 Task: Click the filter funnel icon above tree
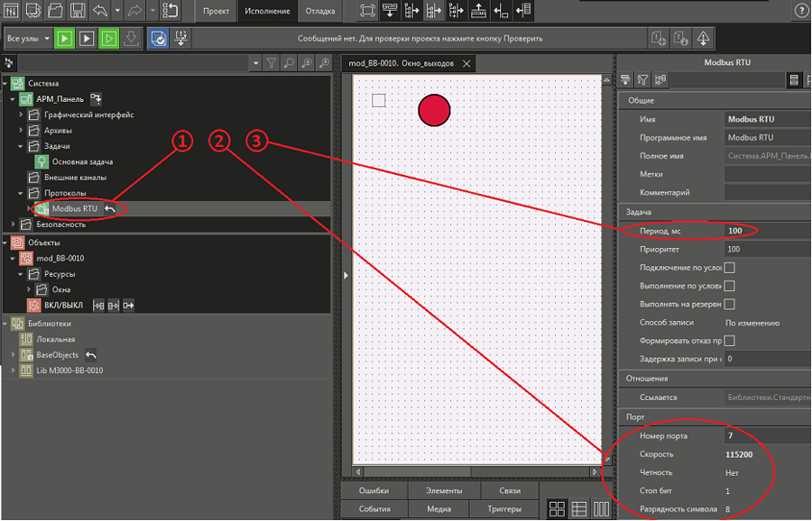click(271, 63)
